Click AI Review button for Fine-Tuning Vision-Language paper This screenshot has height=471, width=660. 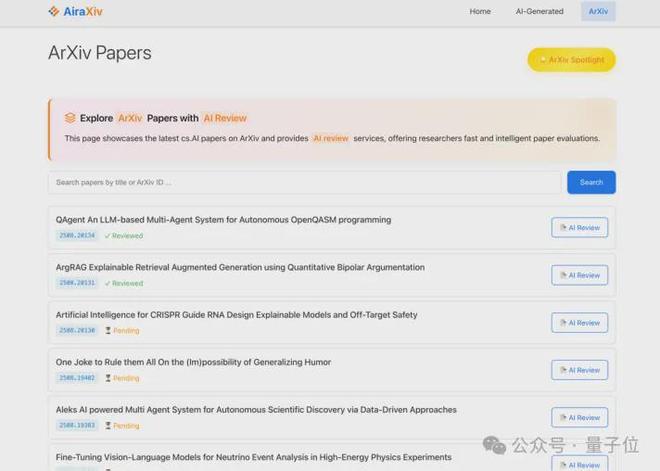(580, 464)
